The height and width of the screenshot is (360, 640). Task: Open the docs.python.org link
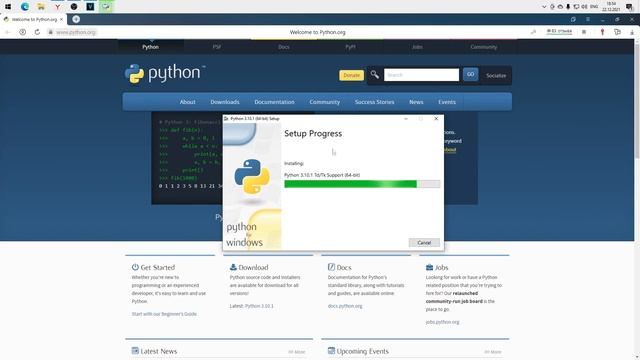pyautogui.click(x=345, y=306)
